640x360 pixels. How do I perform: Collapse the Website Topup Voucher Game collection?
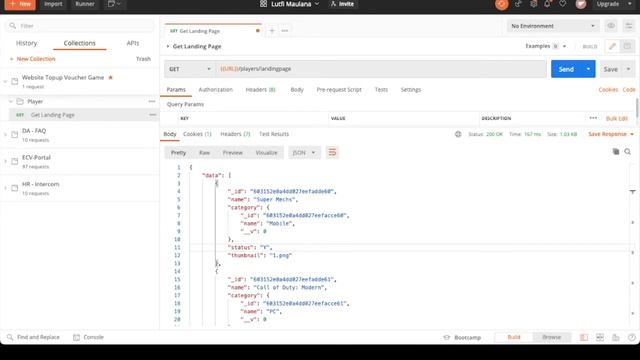tap(5, 82)
